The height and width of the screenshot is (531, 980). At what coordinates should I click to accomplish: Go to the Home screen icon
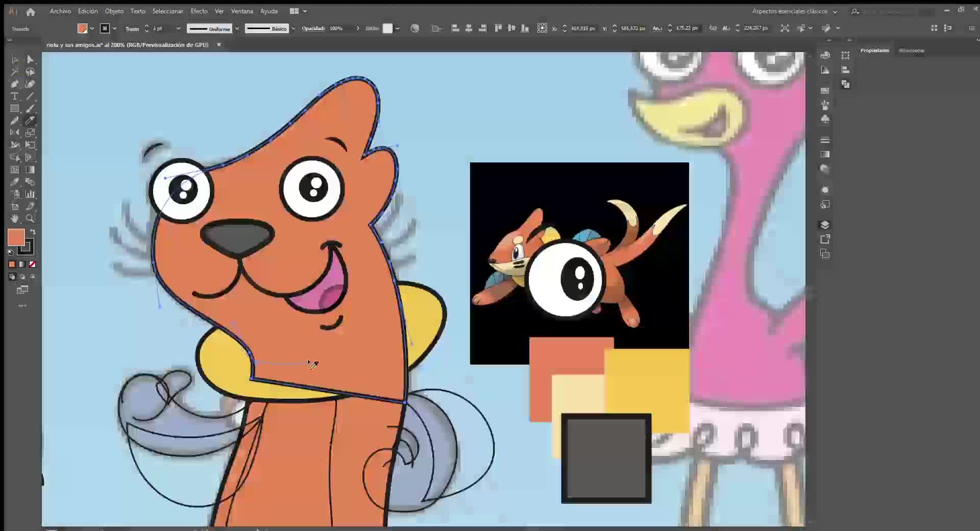click(x=31, y=12)
